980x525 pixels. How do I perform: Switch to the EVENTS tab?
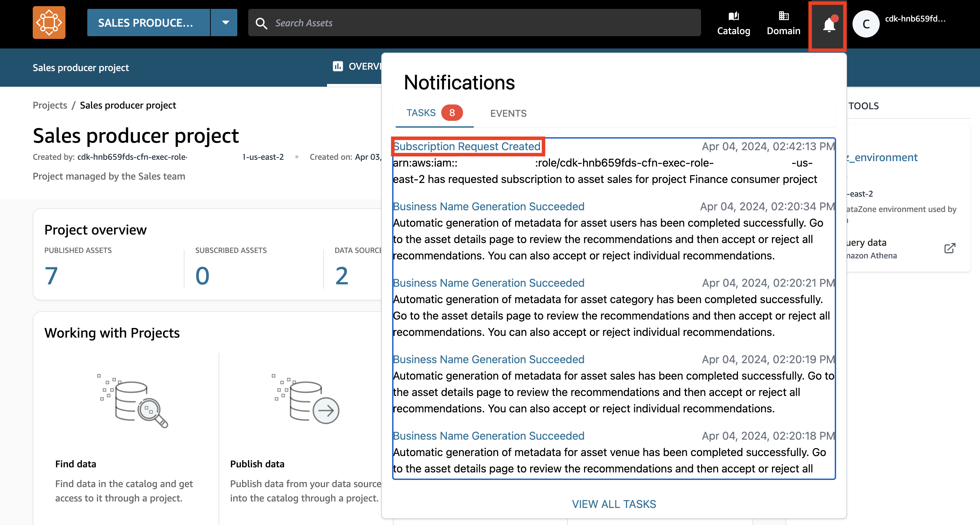click(x=508, y=113)
